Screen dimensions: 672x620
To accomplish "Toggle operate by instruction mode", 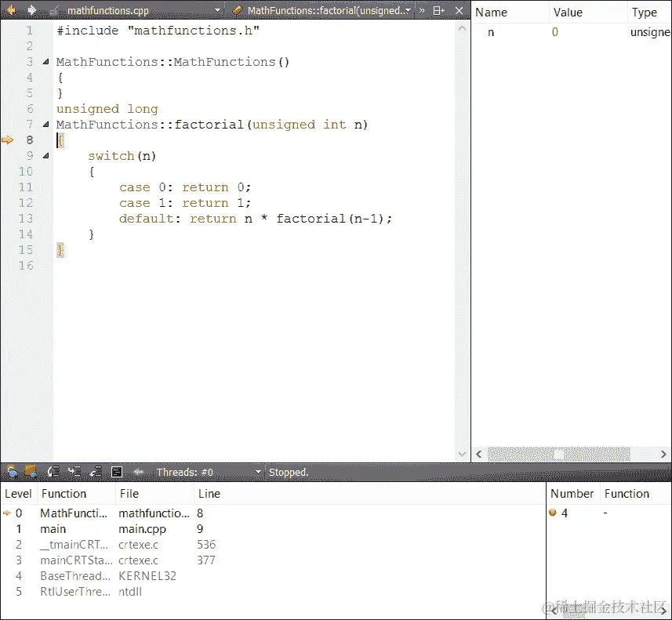I will click(117, 472).
